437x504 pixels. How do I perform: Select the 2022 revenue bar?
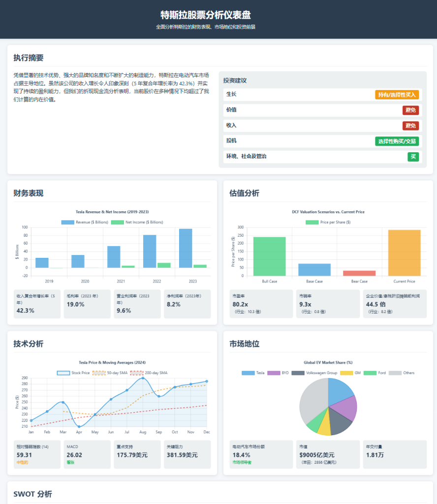[x=150, y=252]
